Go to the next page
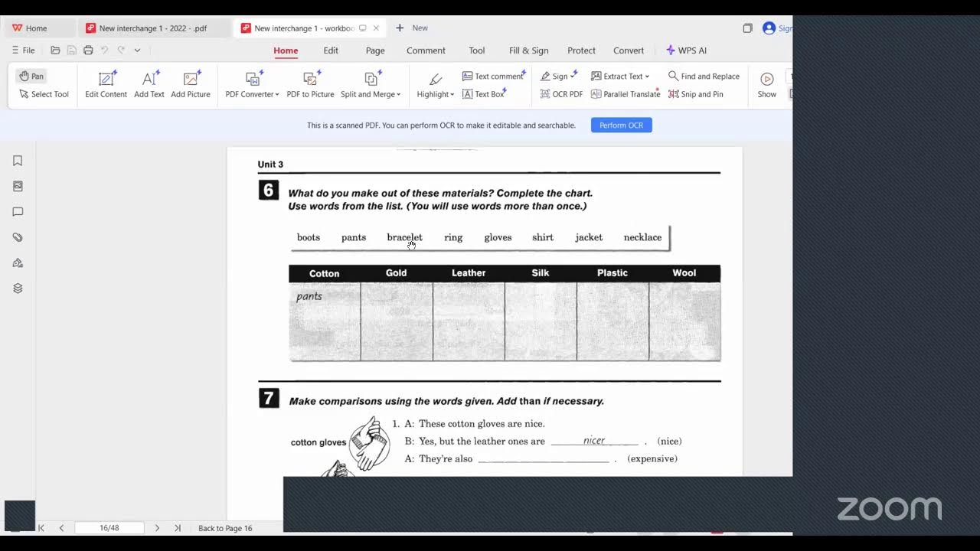 (x=157, y=528)
